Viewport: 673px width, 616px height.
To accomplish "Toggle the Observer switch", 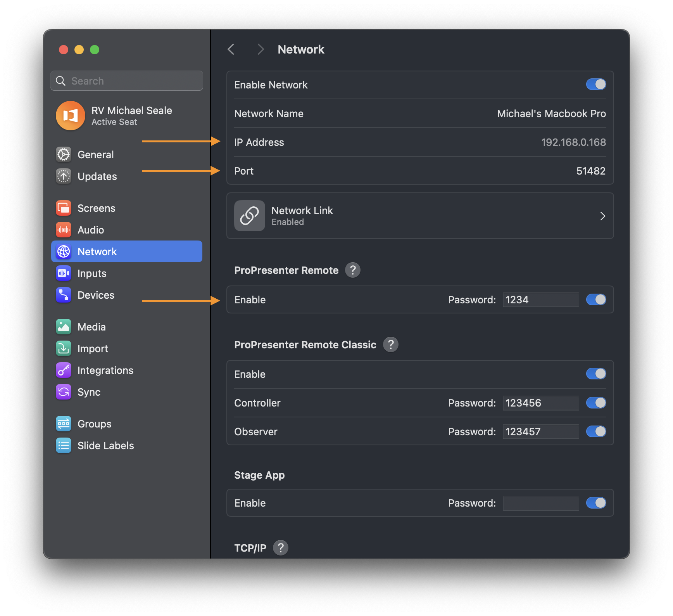I will (x=596, y=431).
